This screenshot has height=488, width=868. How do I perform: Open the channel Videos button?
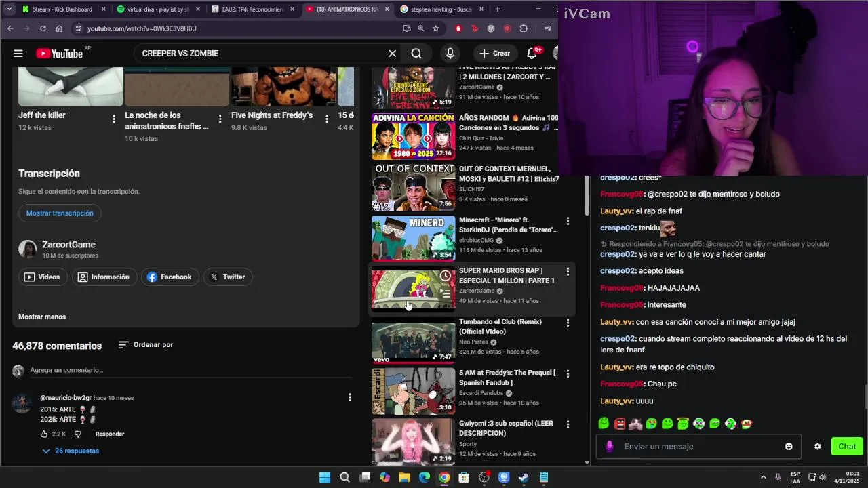tap(42, 277)
